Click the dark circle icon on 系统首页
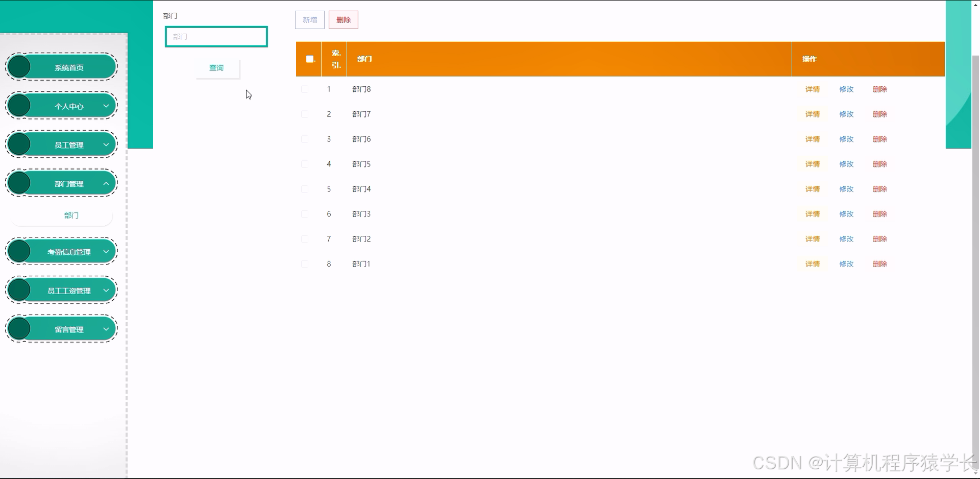 (19, 67)
